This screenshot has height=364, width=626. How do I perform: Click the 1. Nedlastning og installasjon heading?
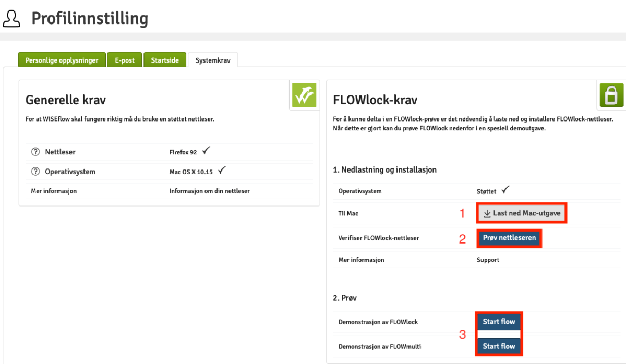(x=384, y=169)
